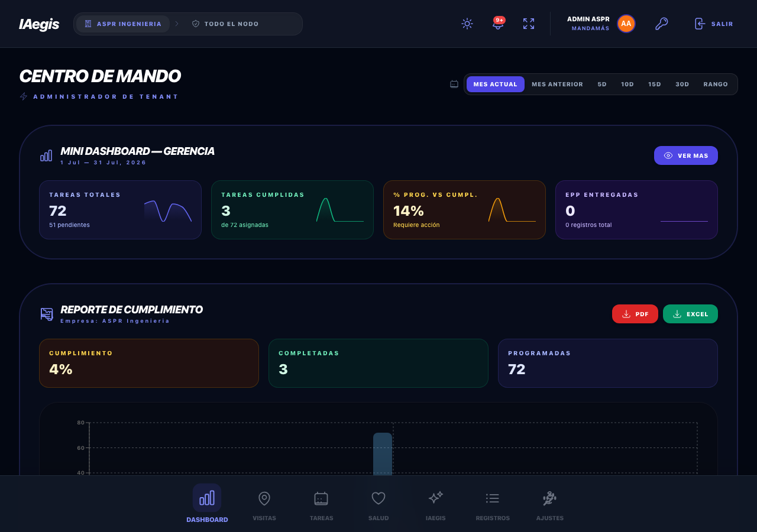
Task: Click the tall bar in the compliance chart
Action: tap(383, 453)
